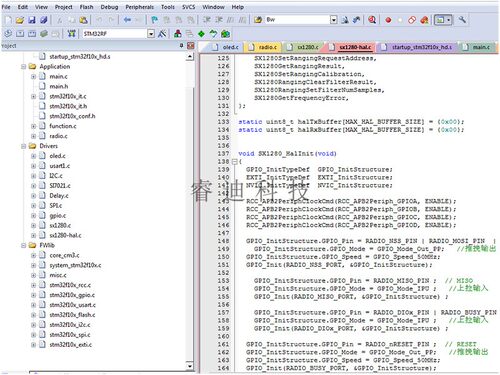Screen dimensions: 500x375
Task: Click the Target Options magic wand icon
Action: 162,34
